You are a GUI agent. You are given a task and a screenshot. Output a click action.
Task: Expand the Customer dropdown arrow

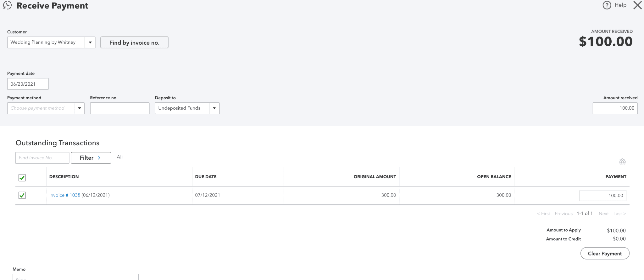tap(90, 43)
